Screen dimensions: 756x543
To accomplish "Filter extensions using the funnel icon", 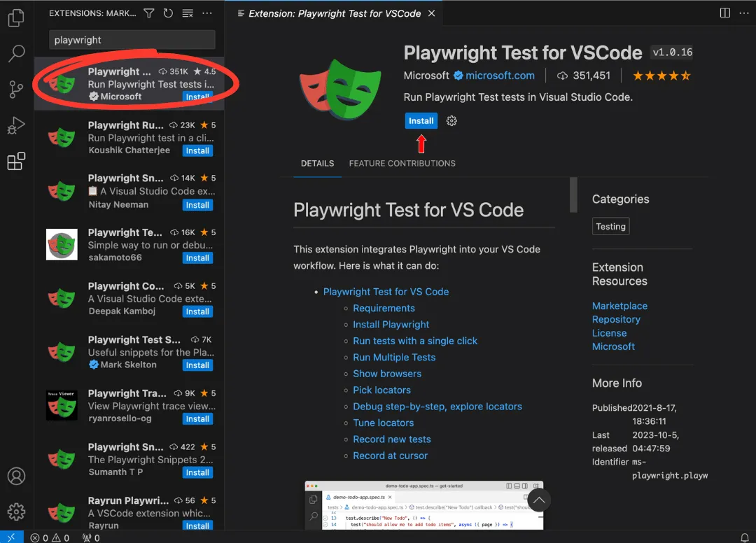I will [x=148, y=13].
